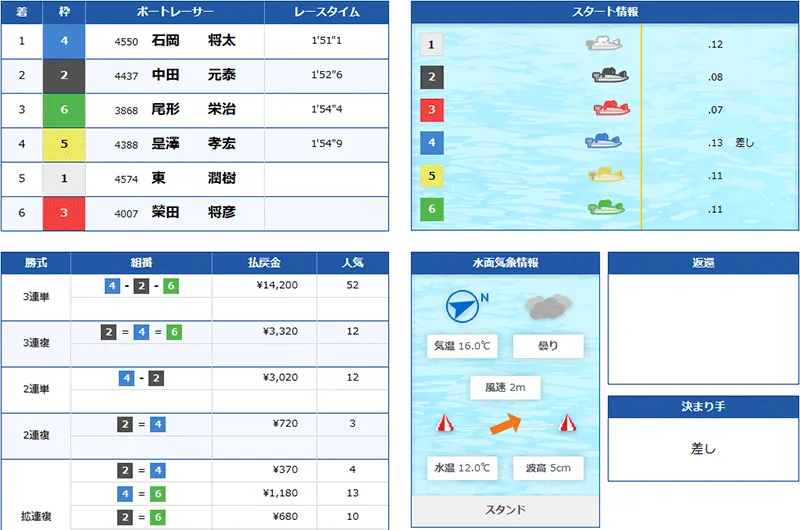Screen dimensions: 800x530
Task: Click the 人気 column header
Action: [x=353, y=263]
